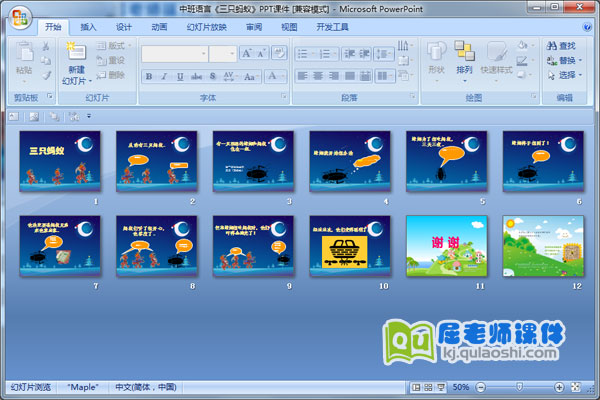This screenshot has width=600, height=400.
Task: Click the Paste clipboard icon
Action: coord(24,52)
